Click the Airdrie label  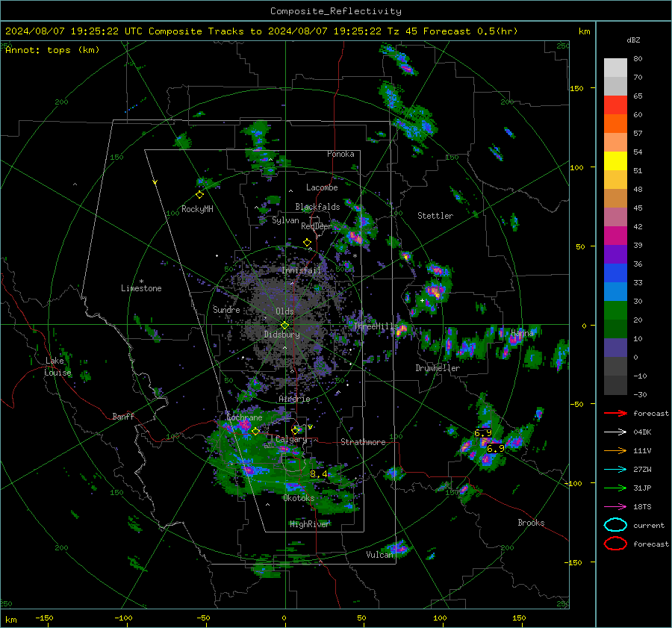point(294,399)
